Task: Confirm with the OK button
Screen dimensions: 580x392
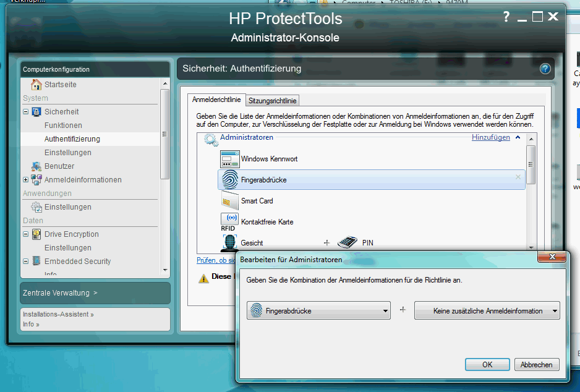Action: click(487, 365)
